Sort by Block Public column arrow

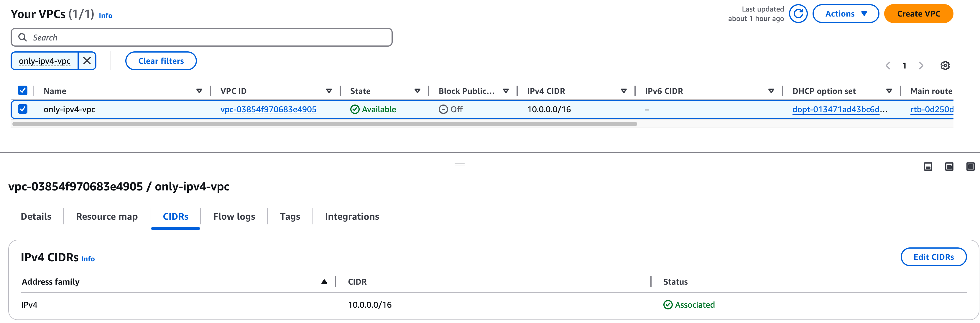click(x=506, y=91)
